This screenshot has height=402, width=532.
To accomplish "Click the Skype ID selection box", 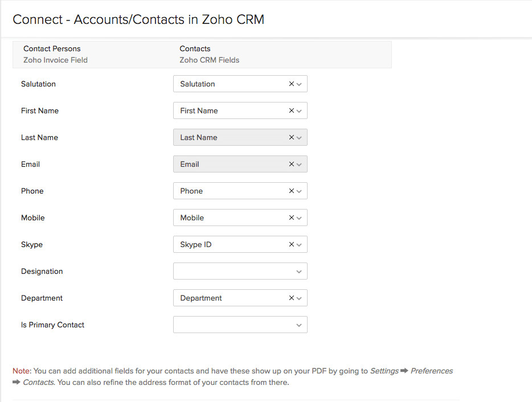I will pyautogui.click(x=228, y=244).
